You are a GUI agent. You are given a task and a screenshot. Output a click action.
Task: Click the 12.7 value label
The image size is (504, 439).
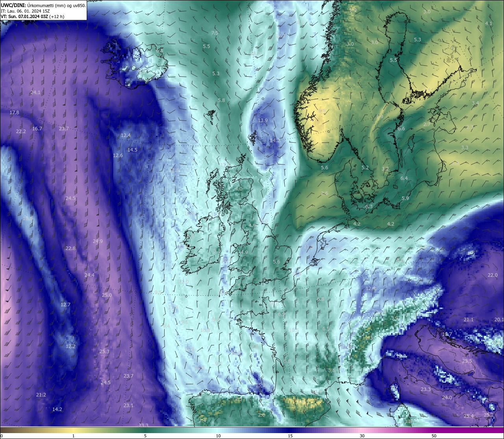click(x=65, y=304)
